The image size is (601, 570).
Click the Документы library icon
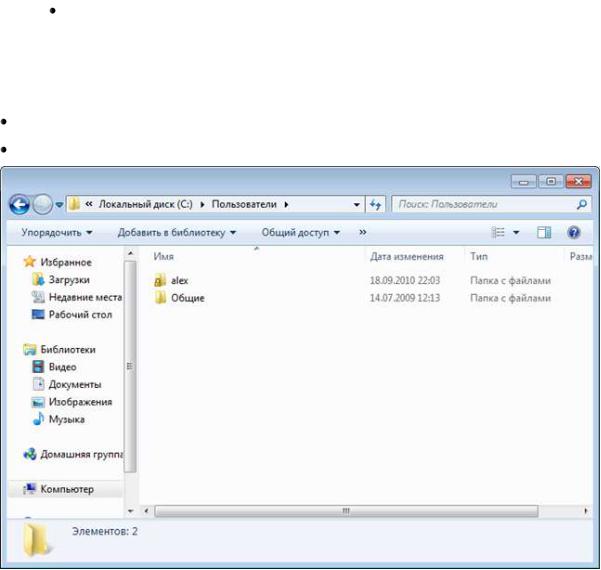click(x=38, y=384)
